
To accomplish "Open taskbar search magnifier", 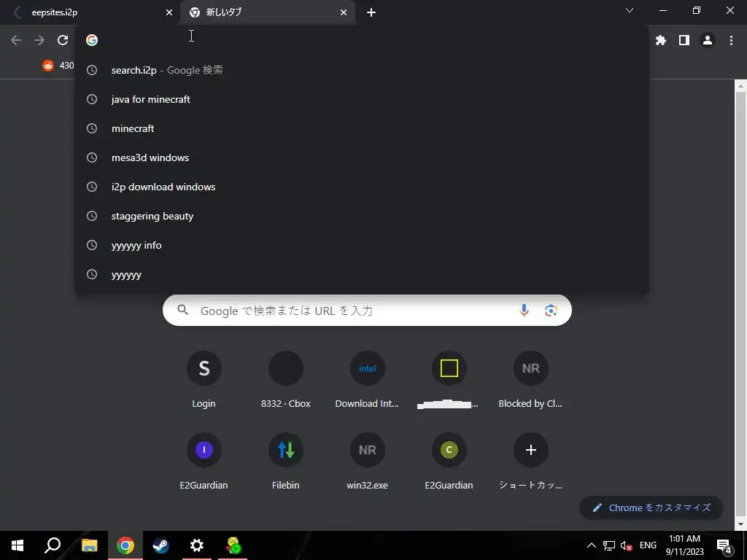I will tap(53, 545).
